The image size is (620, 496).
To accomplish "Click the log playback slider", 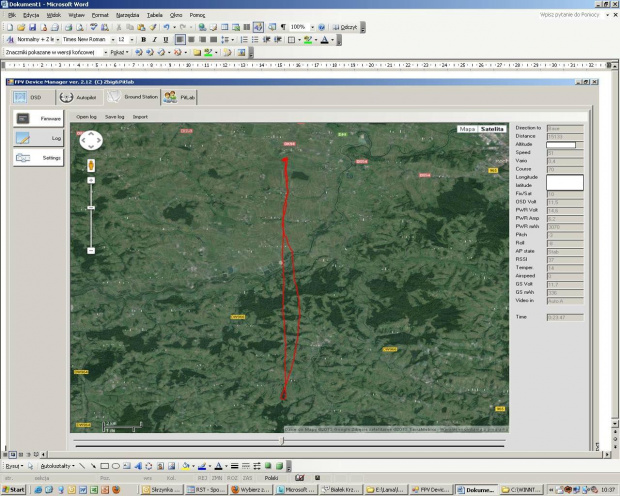I will pyautogui.click(x=281, y=441).
